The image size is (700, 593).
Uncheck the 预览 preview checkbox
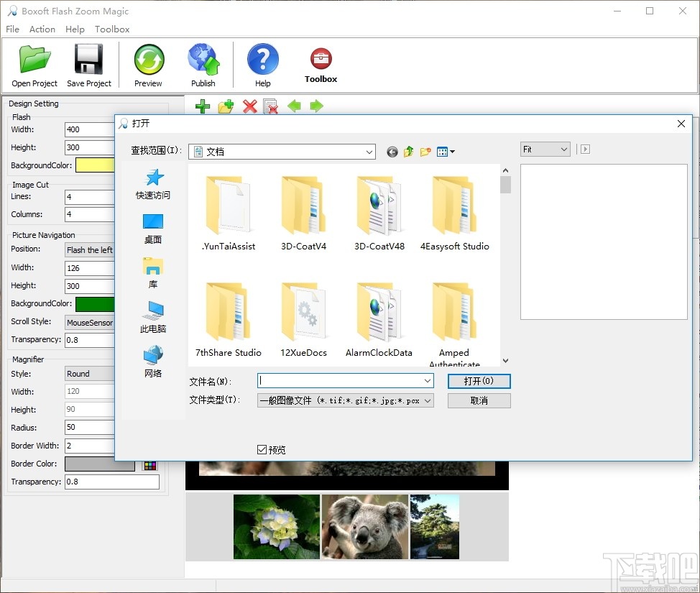(262, 449)
